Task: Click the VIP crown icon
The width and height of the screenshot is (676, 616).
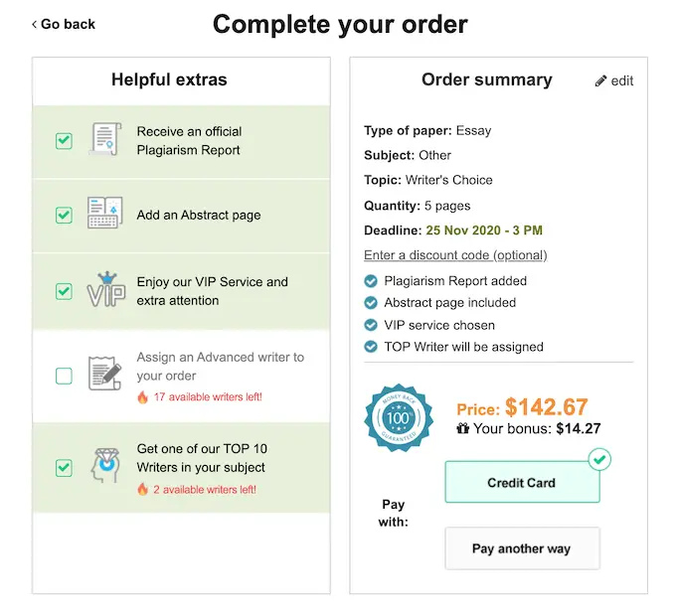Action: (104, 290)
